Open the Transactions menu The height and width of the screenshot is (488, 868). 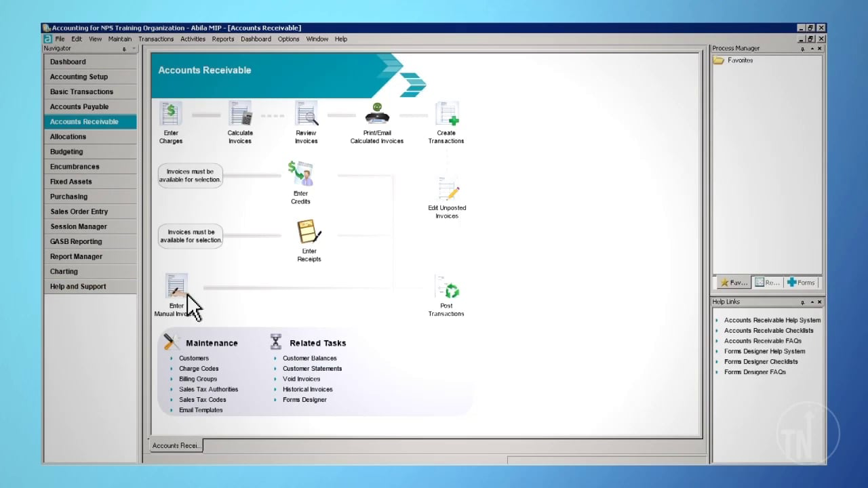pyautogui.click(x=156, y=39)
